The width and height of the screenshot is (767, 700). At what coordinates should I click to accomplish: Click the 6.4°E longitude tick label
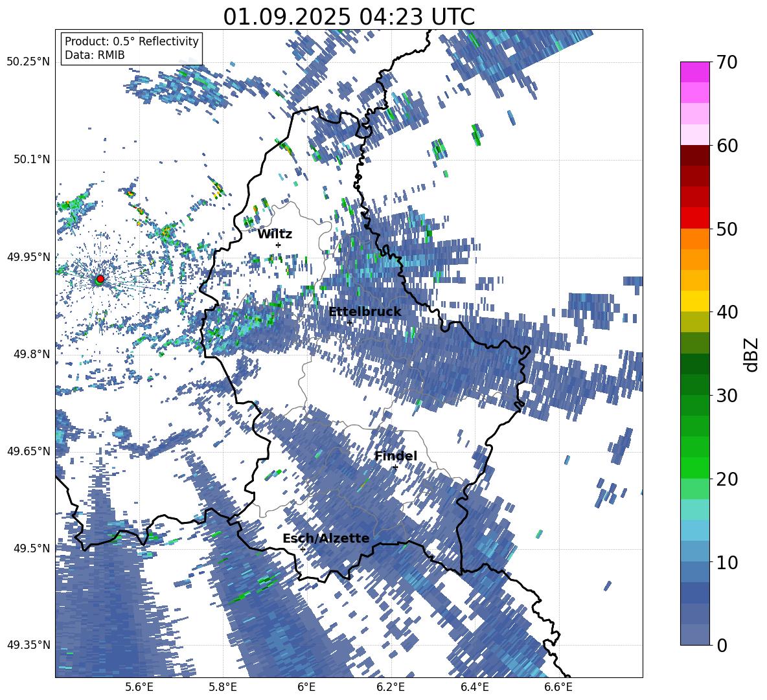pos(475,687)
